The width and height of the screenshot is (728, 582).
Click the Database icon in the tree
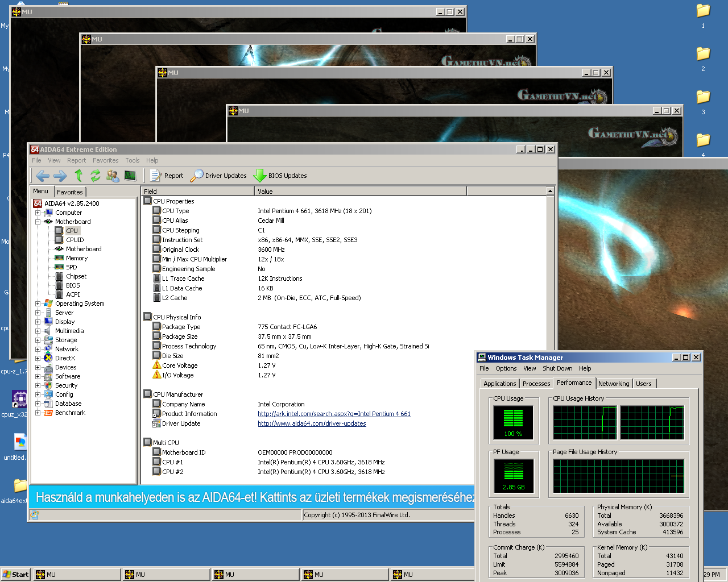pos(48,404)
